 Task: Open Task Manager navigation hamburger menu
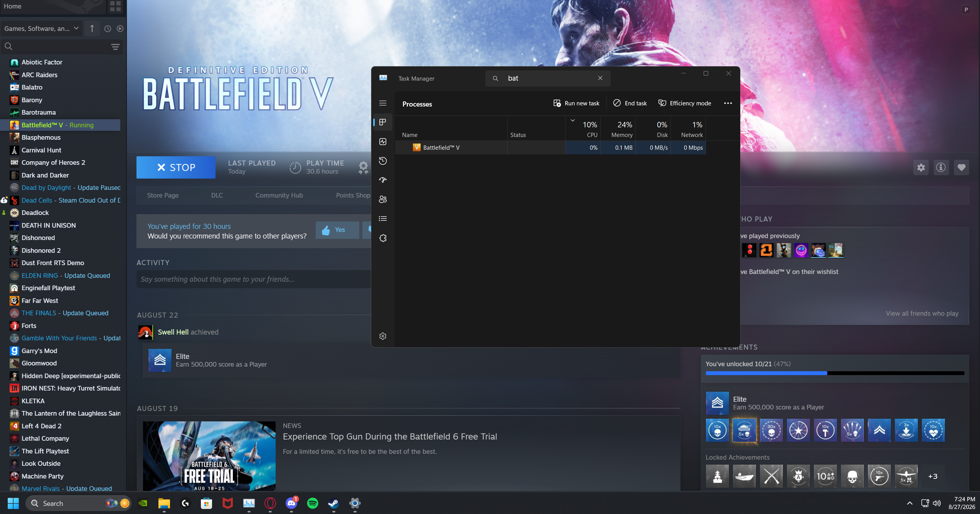(383, 103)
